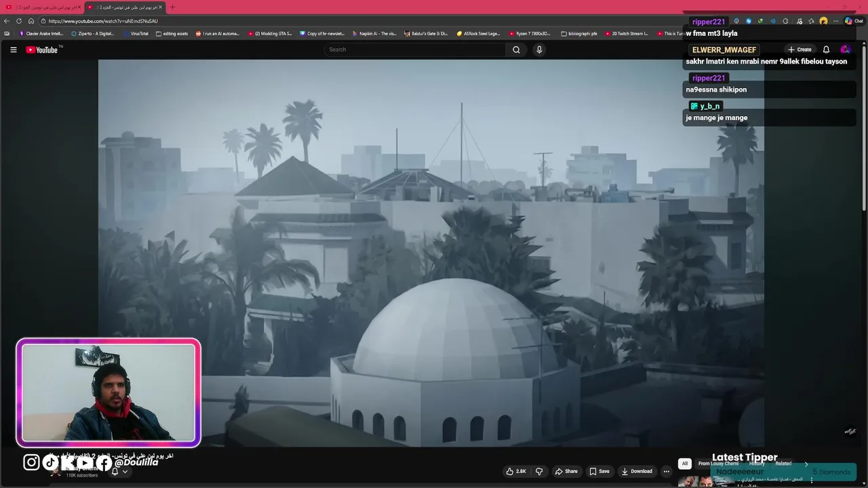This screenshot has width=868, height=488.
Task: Open a new browser tab
Action: [x=172, y=7]
